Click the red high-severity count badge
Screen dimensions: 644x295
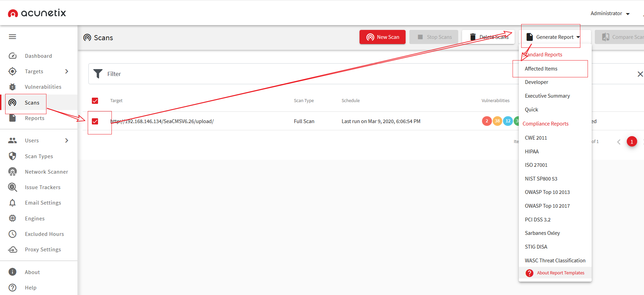(487, 121)
